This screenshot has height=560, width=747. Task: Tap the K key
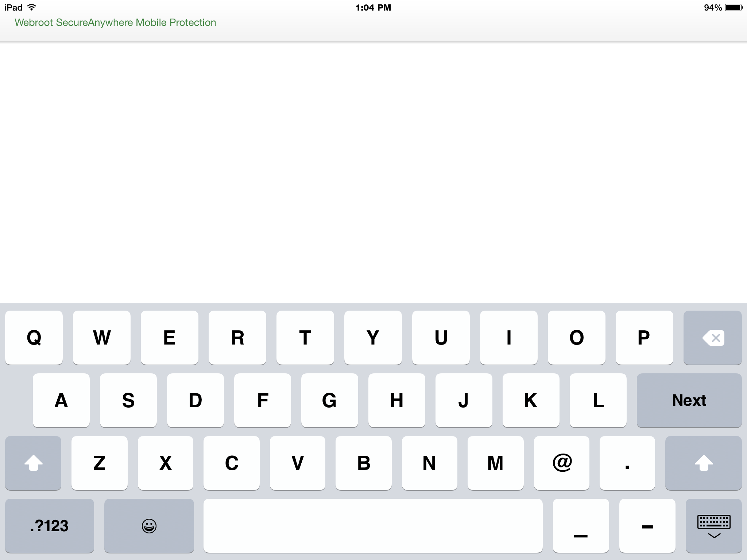(531, 400)
